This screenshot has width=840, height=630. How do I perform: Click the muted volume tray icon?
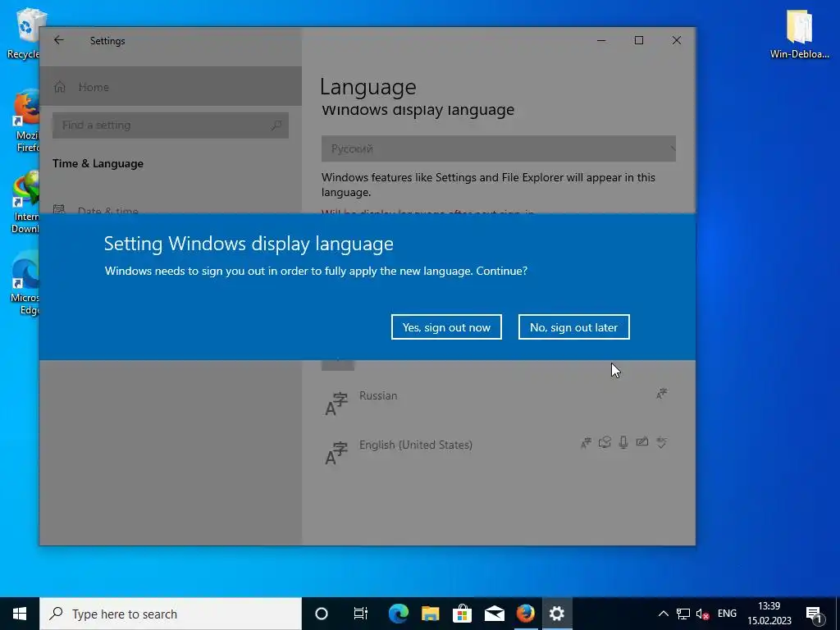(702, 614)
